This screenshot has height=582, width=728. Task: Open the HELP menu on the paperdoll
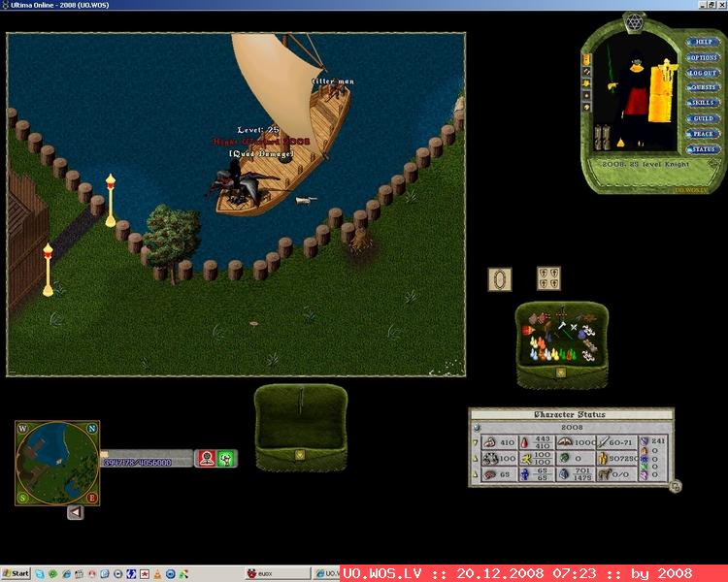(704, 42)
